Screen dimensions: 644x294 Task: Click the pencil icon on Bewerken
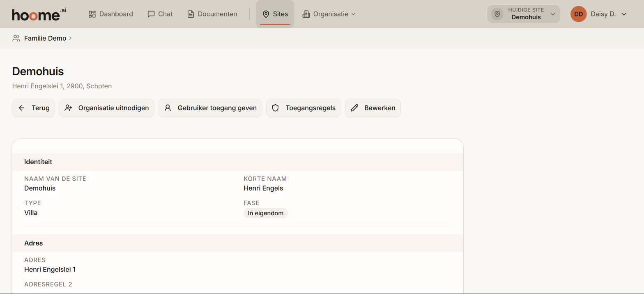[x=354, y=108]
